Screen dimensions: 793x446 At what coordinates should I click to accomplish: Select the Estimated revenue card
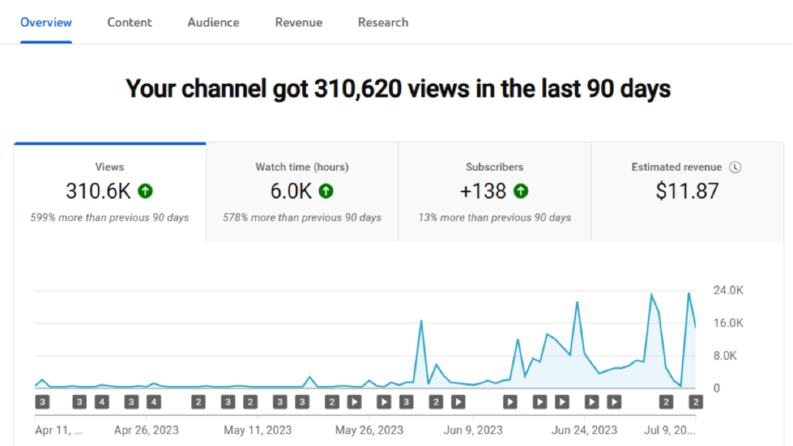[x=687, y=192]
